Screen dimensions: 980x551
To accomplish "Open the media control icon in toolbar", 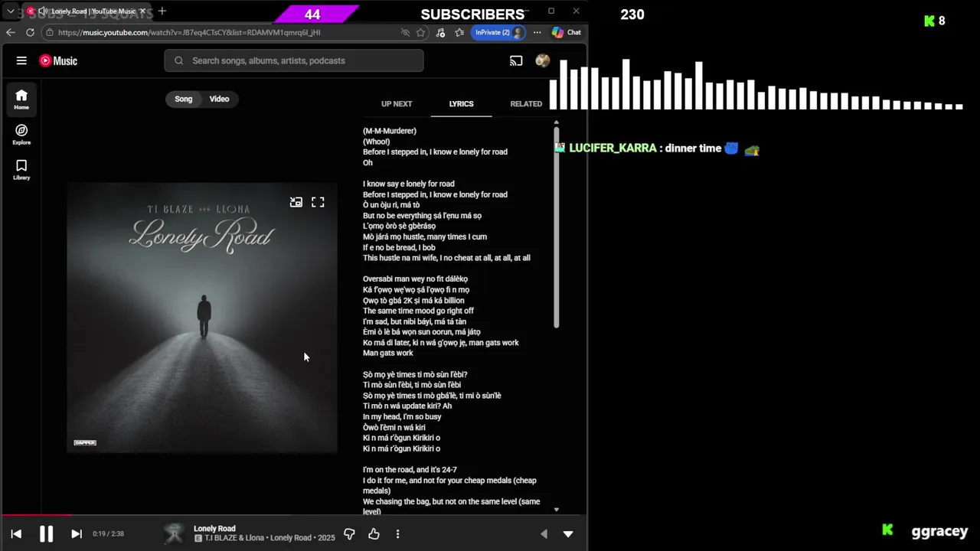I will pos(440,32).
